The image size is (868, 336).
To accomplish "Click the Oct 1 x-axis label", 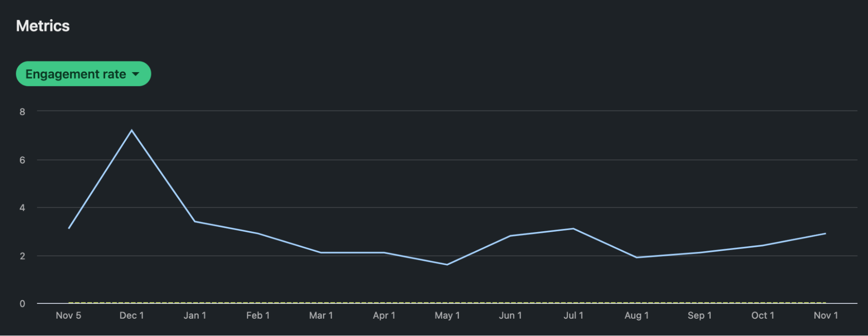I will pyautogui.click(x=762, y=316).
